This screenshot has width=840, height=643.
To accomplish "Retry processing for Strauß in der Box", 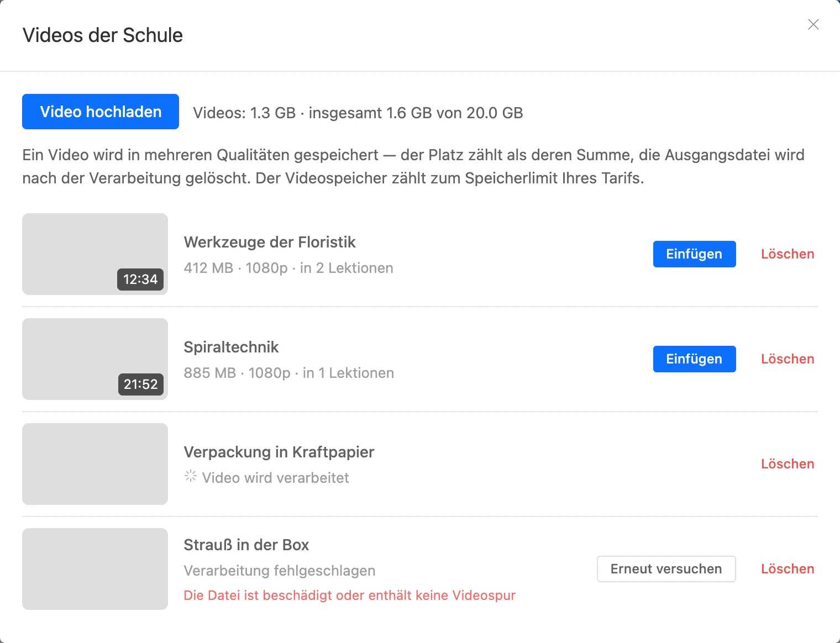I will click(x=666, y=569).
